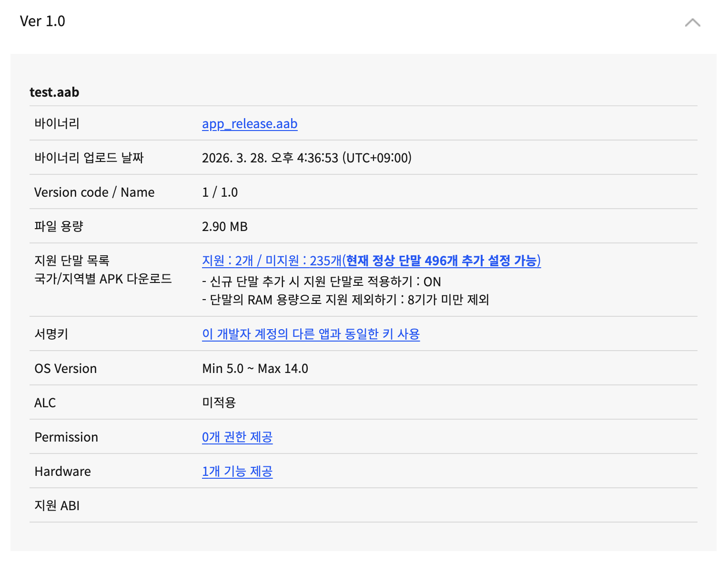This screenshot has height=564, width=728.
Task: Click bold 현재 정상 단말 496개 추가 설정 가능 text
Action: [x=443, y=261]
